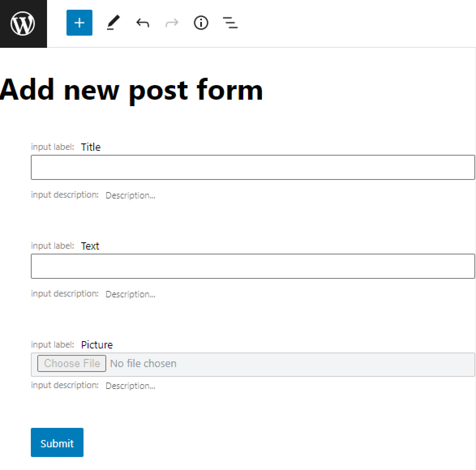The height and width of the screenshot is (470, 476).
Task: Undo the last change
Action: (142, 23)
